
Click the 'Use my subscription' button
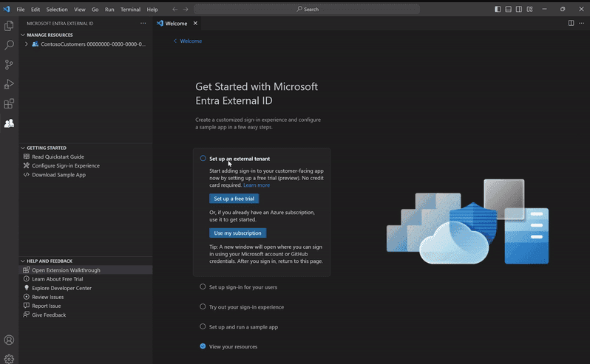238,233
